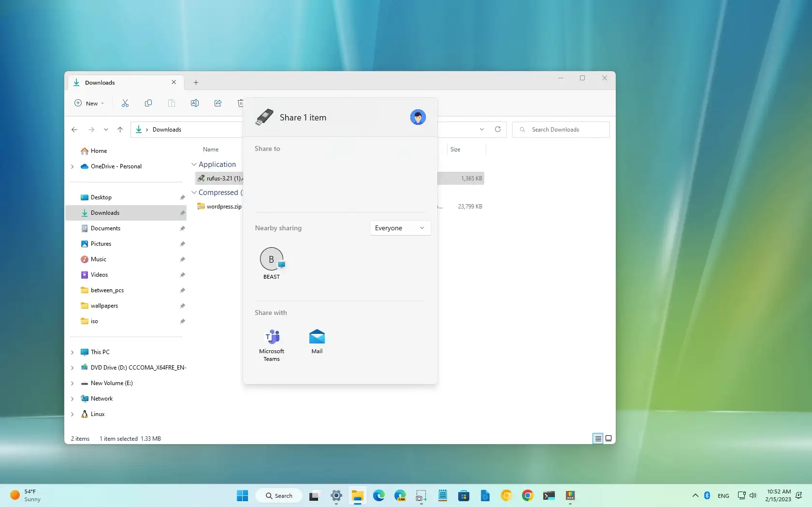Collapse the Application group in the file list
This screenshot has width=812, height=507.
click(x=194, y=164)
